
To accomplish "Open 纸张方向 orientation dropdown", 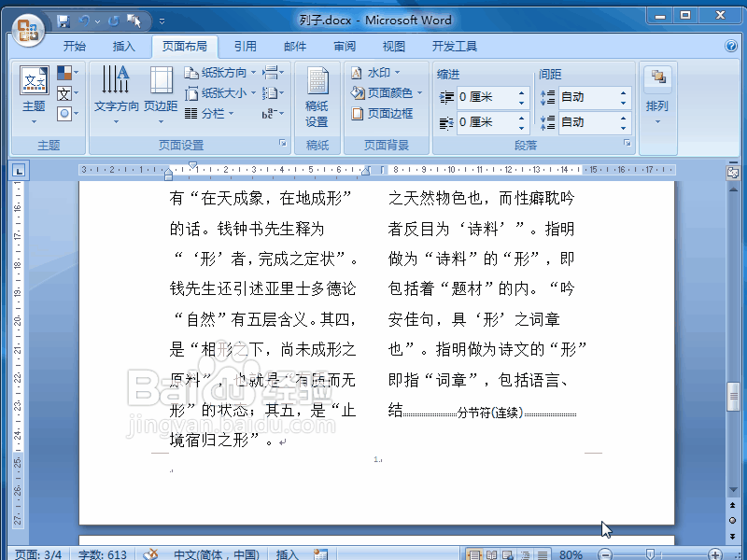I will point(220,73).
